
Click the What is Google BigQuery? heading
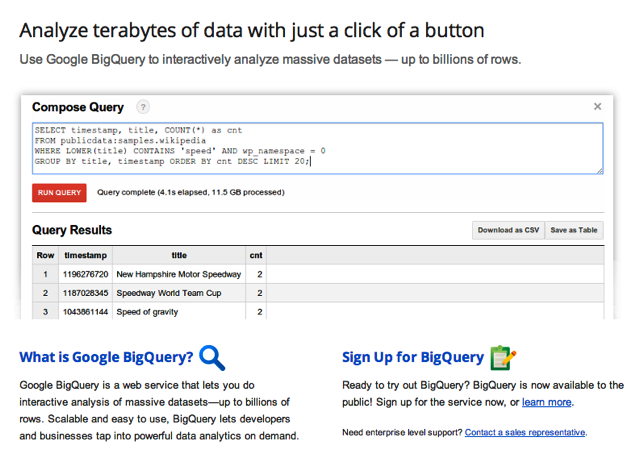[106, 357]
